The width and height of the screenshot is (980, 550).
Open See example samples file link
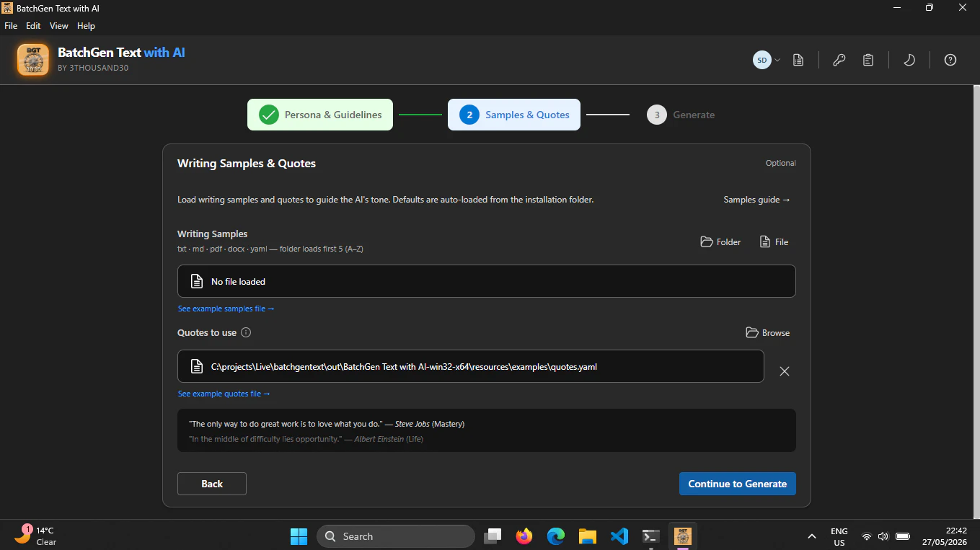226,309
